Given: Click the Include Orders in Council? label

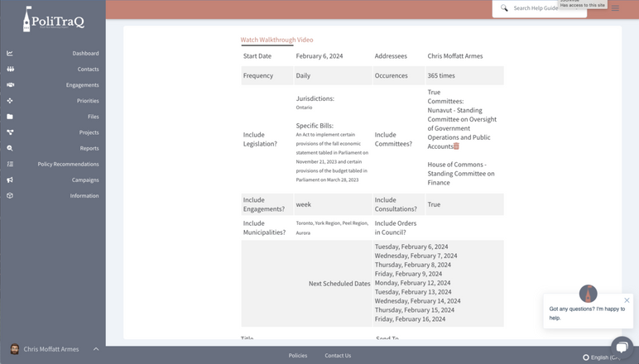Looking at the screenshot, I should pos(396,227).
